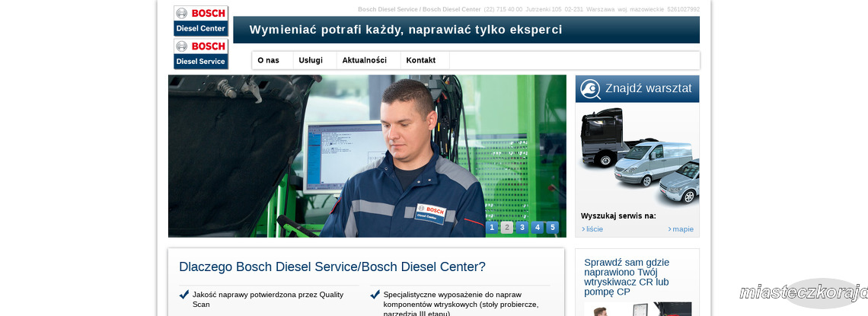868x316 pixels.
Task: Open the Aktualności menu item
Action: pos(364,60)
